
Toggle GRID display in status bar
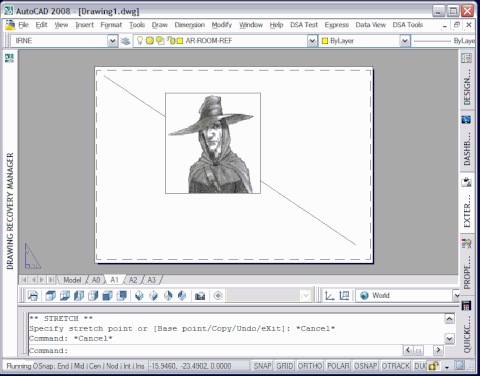click(x=284, y=366)
